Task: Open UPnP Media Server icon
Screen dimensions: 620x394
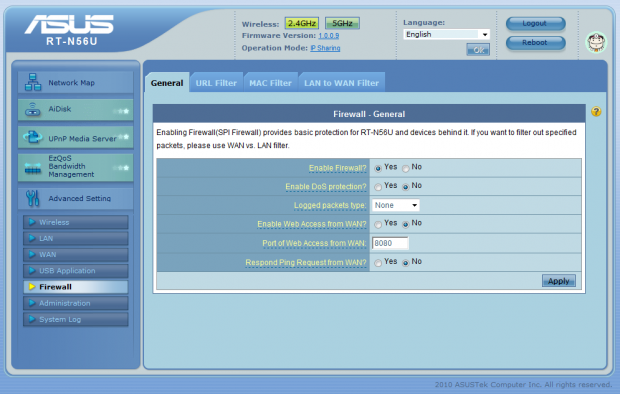Action: tap(32, 137)
